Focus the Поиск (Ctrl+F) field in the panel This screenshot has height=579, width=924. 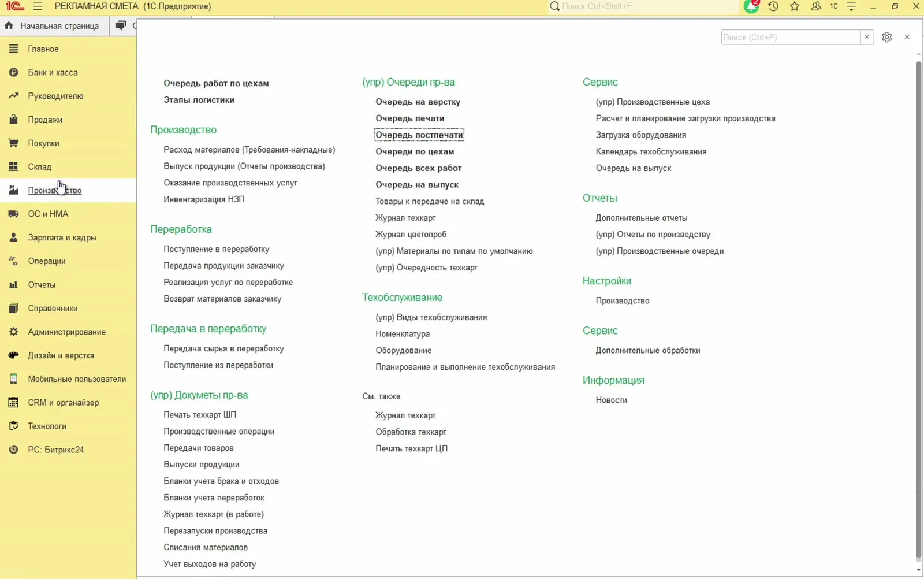791,37
